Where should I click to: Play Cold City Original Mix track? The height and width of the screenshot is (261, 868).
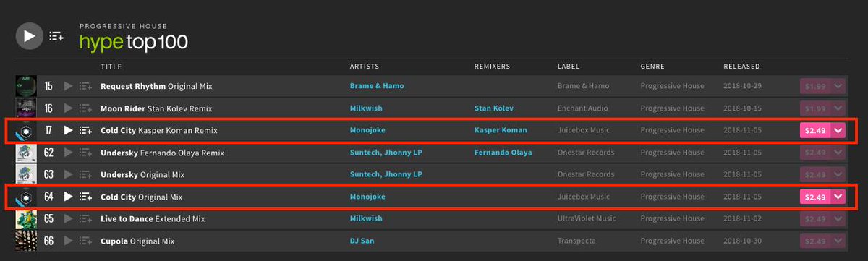point(69,197)
